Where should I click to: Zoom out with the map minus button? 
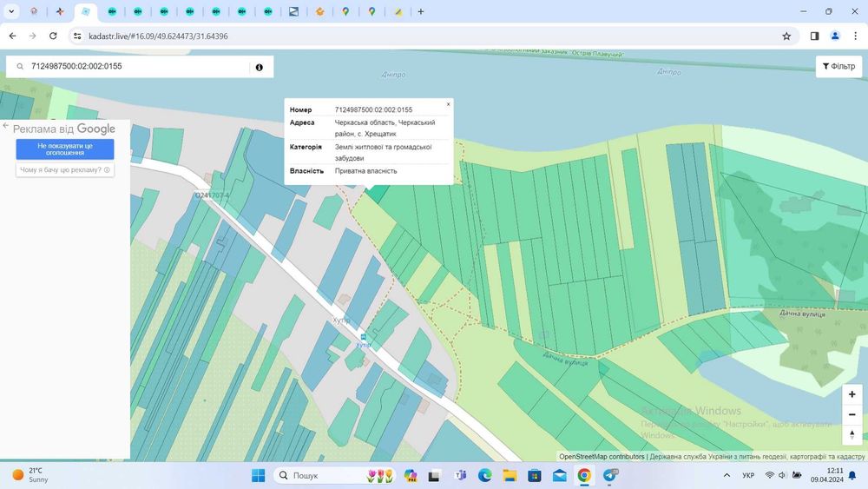852,414
